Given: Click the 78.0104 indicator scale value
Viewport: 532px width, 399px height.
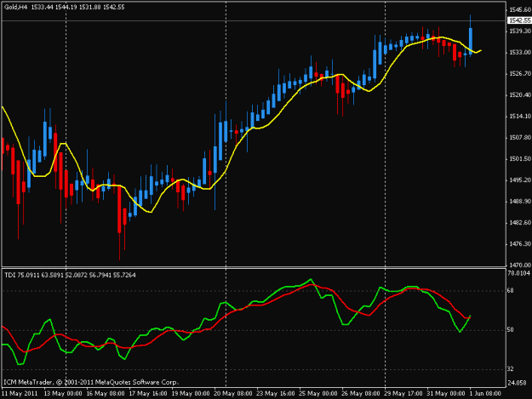Looking at the screenshot, I should tap(518, 273).
